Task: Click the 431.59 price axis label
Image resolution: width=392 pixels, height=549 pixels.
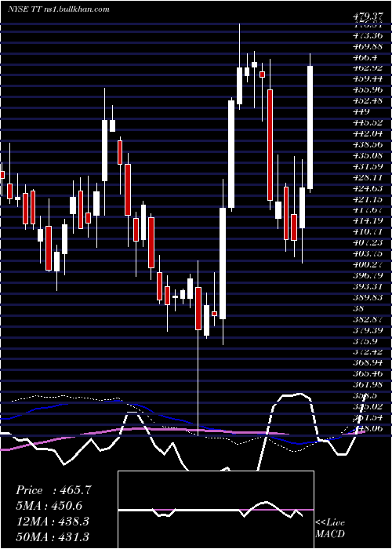Action: click(368, 166)
